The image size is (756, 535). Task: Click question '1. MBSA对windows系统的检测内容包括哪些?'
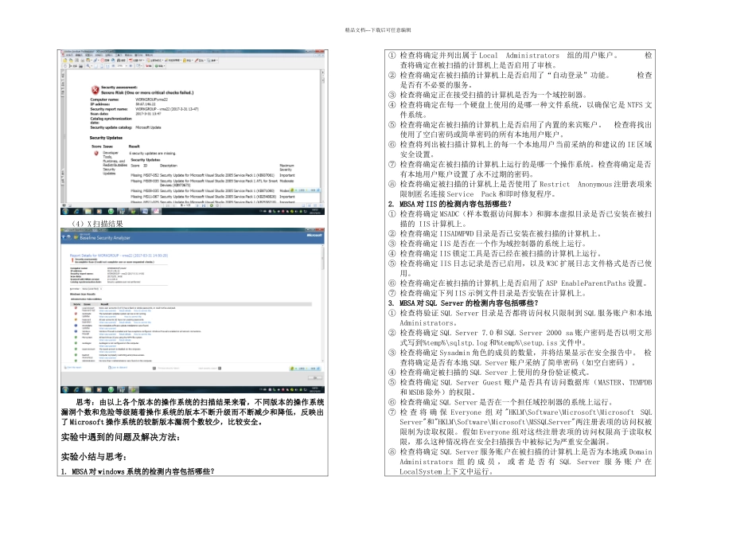click(138, 471)
